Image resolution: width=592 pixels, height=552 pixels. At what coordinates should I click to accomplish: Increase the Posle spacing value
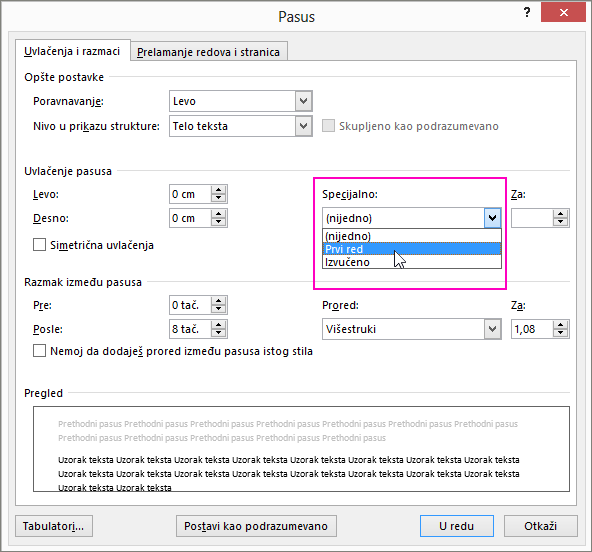(x=219, y=325)
